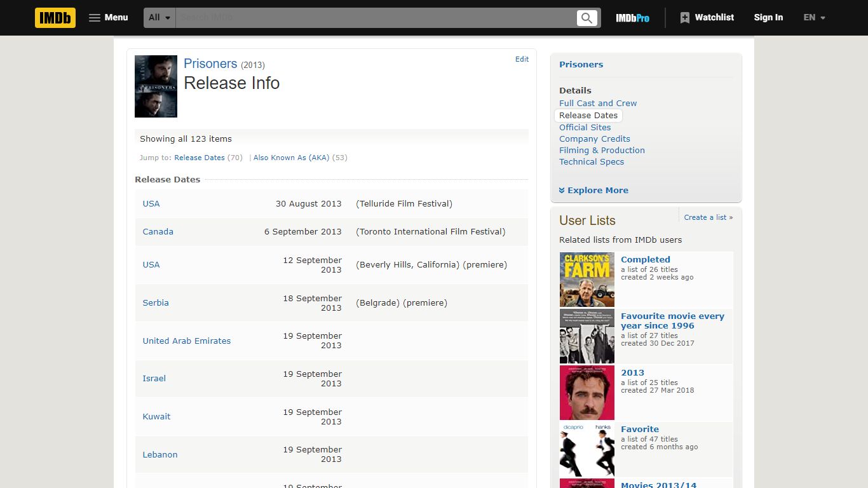868x488 pixels.
Task: Open the 2013 user list
Action: point(632,373)
